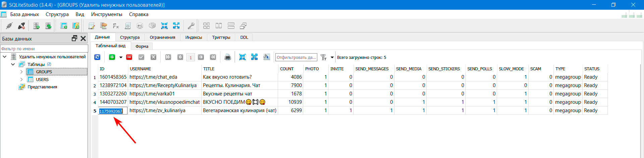
Task: Click the populate table icon
Action: click(x=267, y=57)
